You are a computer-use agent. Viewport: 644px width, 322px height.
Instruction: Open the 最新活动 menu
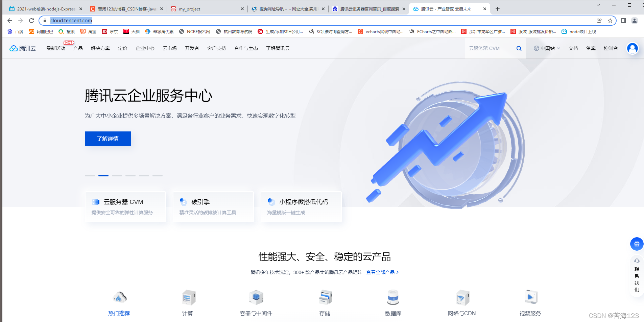click(x=56, y=48)
